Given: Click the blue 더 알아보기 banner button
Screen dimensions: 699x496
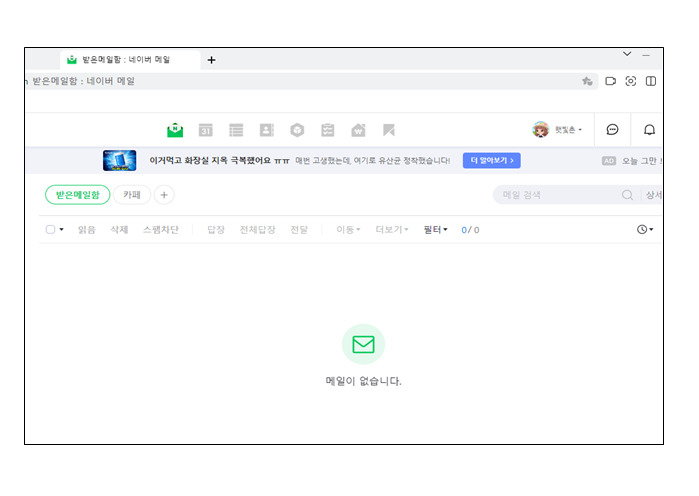Looking at the screenshot, I should [491, 160].
